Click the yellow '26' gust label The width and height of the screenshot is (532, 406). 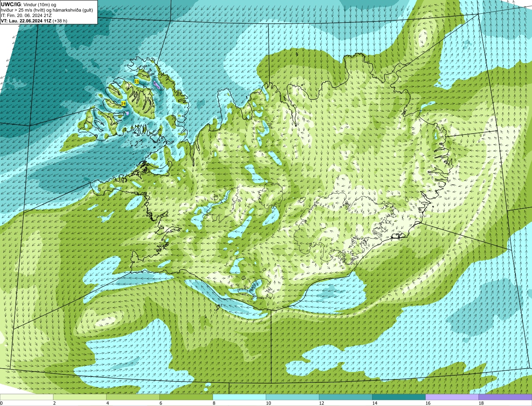pyautogui.click(x=123, y=103)
